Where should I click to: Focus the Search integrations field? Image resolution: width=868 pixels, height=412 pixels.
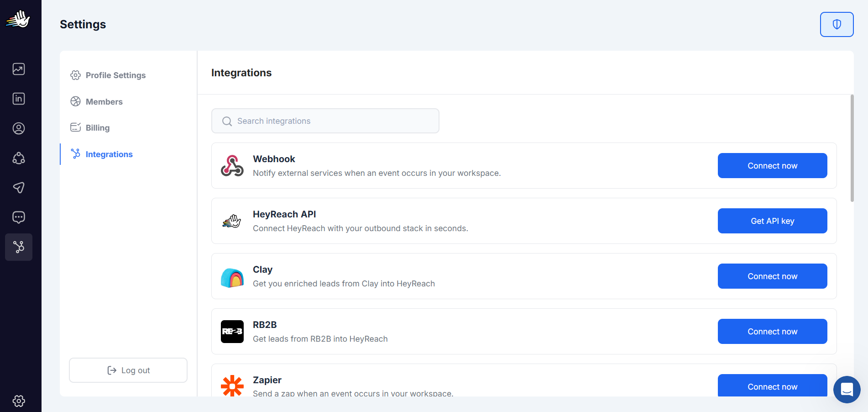tap(325, 121)
